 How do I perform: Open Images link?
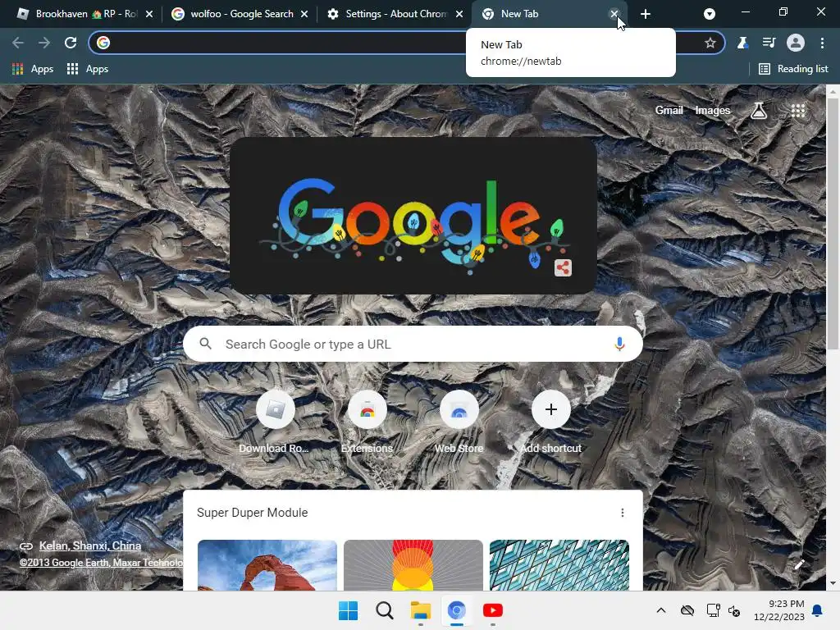click(713, 111)
